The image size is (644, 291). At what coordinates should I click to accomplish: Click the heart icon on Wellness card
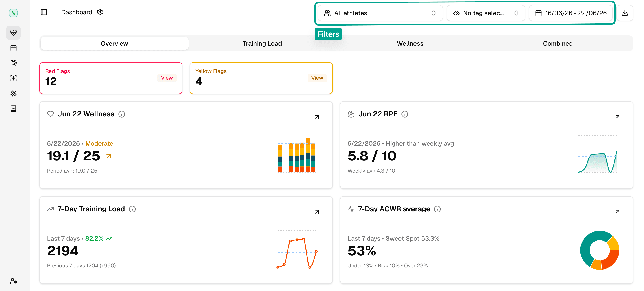point(51,114)
